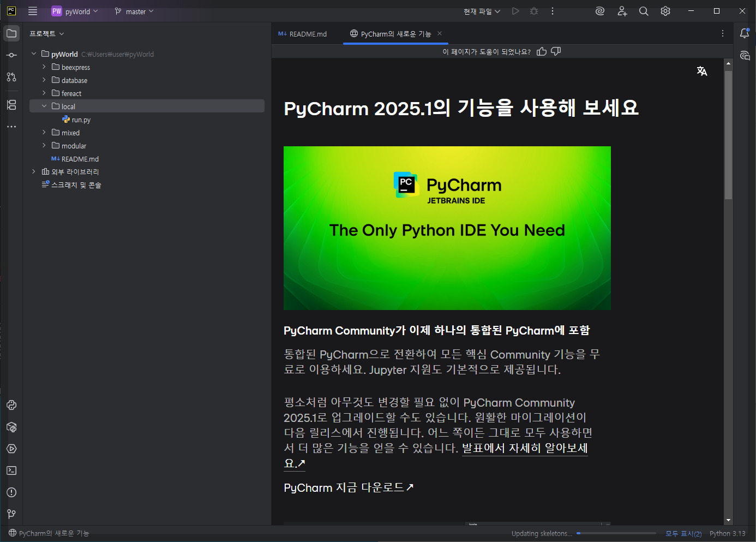The width and height of the screenshot is (756, 542).
Task: Debug the current file
Action: pos(534,11)
